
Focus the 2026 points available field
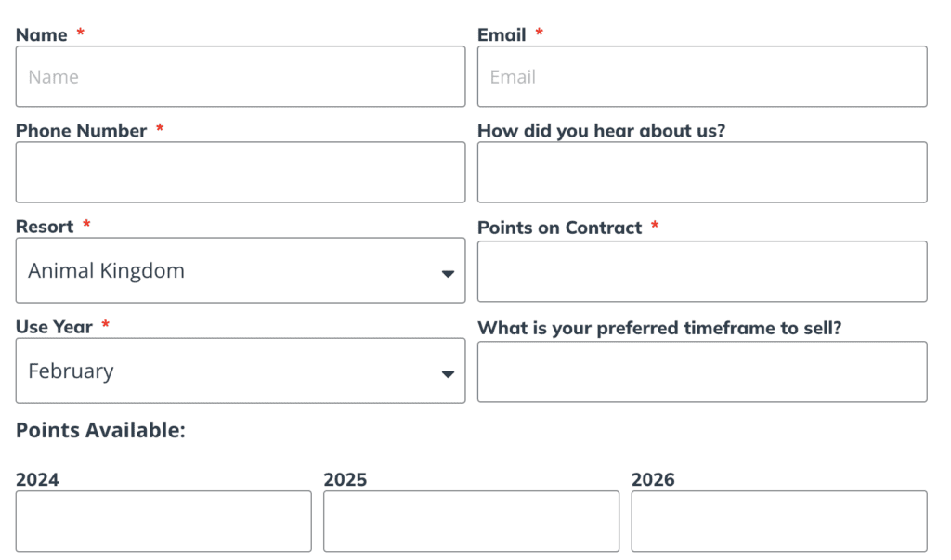[x=779, y=521]
